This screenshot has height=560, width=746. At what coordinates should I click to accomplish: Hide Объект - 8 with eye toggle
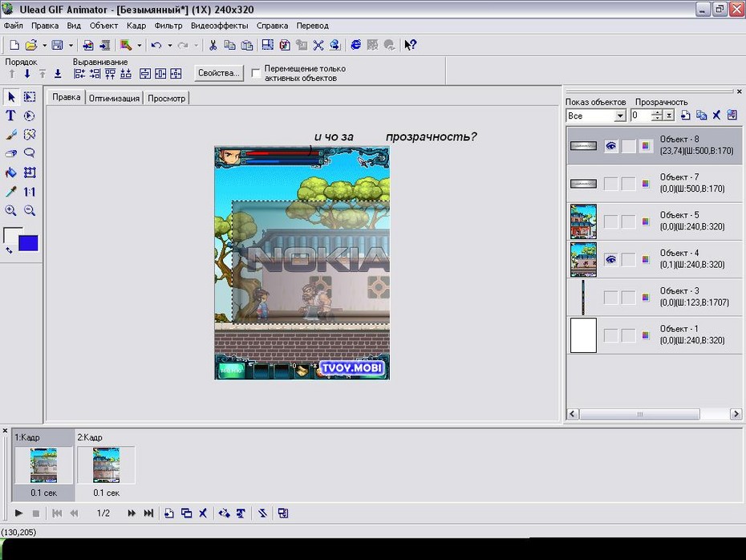click(611, 145)
